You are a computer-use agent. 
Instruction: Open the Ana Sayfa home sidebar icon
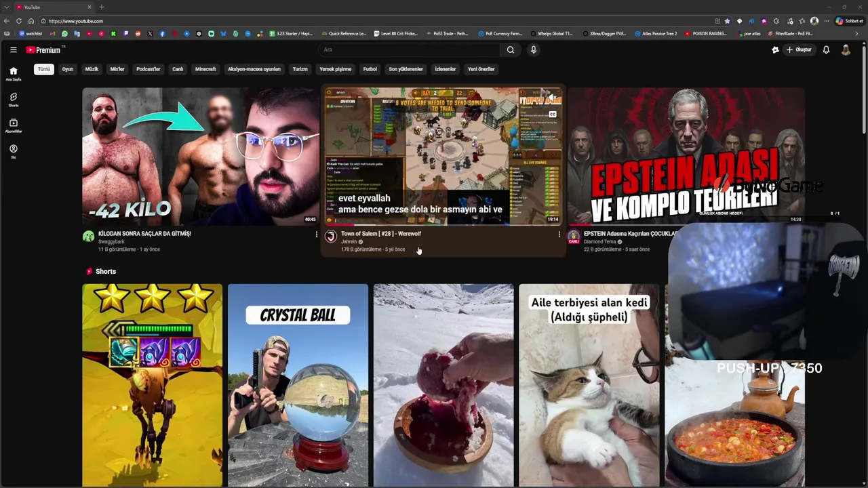click(14, 74)
